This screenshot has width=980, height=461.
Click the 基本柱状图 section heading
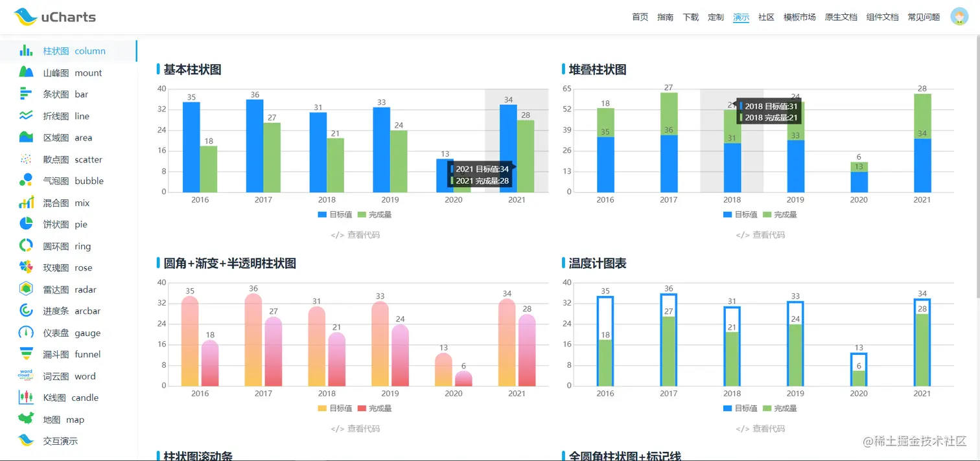tap(192, 69)
